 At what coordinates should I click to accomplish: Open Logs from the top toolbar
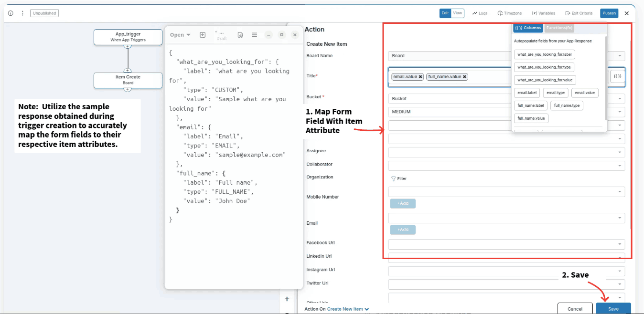pos(480,13)
